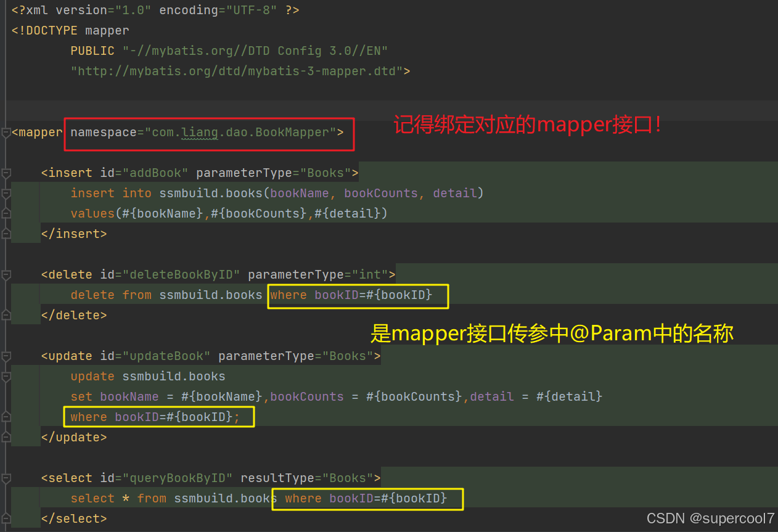Click the parameterType "int" value
778x532 pixels.
click(x=370, y=274)
